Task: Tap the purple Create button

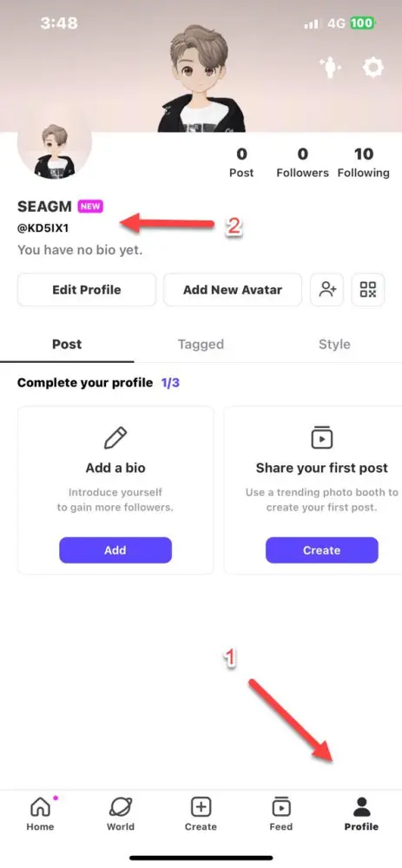Action: point(322,550)
